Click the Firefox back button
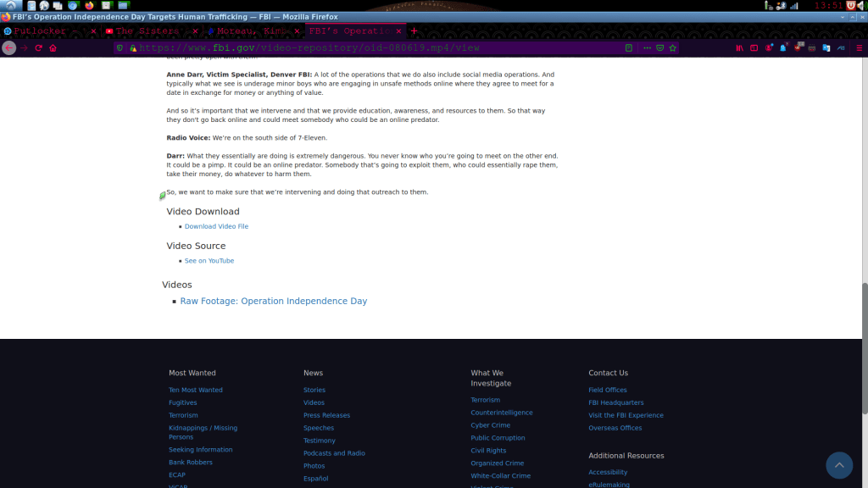 pyautogui.click(x=9, y=48)
